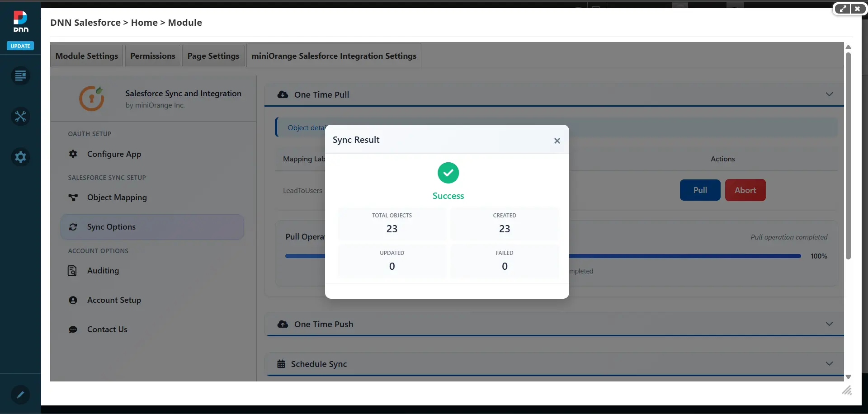Click the One Time Pull cloud icon

283,94
